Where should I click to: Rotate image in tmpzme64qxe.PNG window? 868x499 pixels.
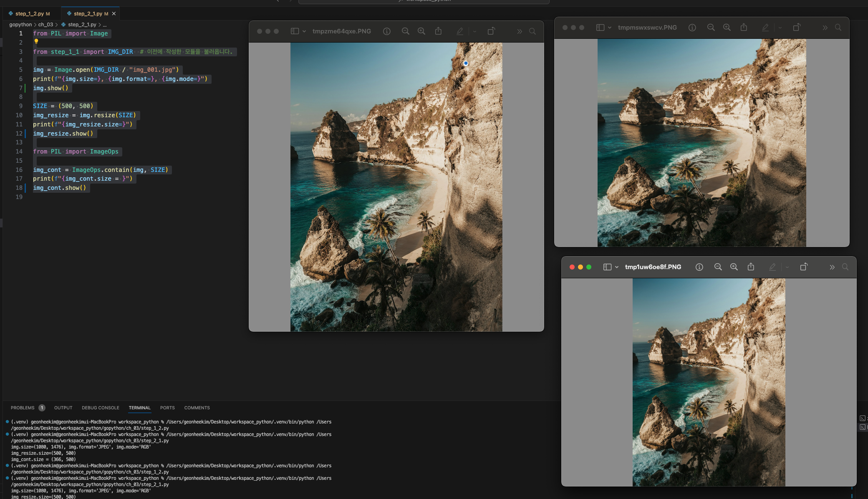point(491,31)
